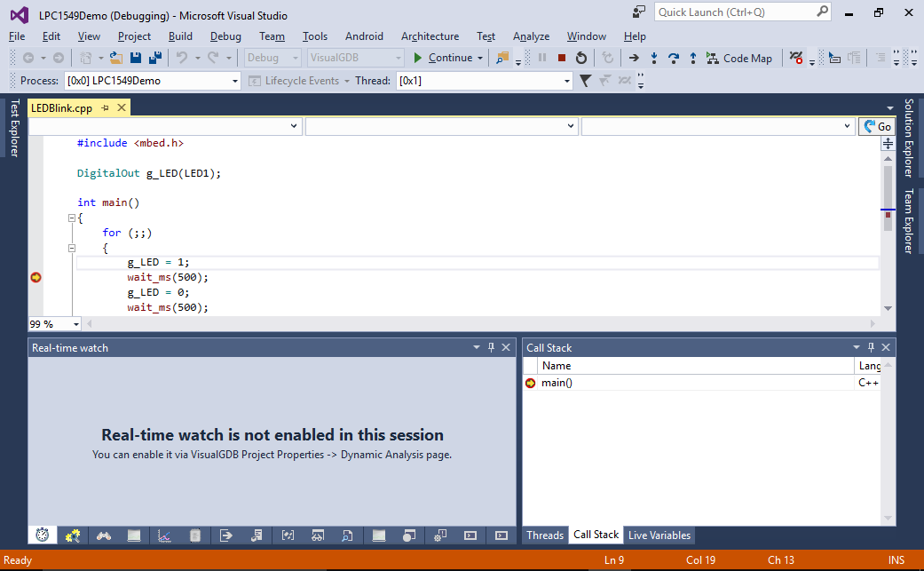This screenshot has width=924, height=571.
Task: Click the Find in Files toolbar icon
Action: click(502, 58)
